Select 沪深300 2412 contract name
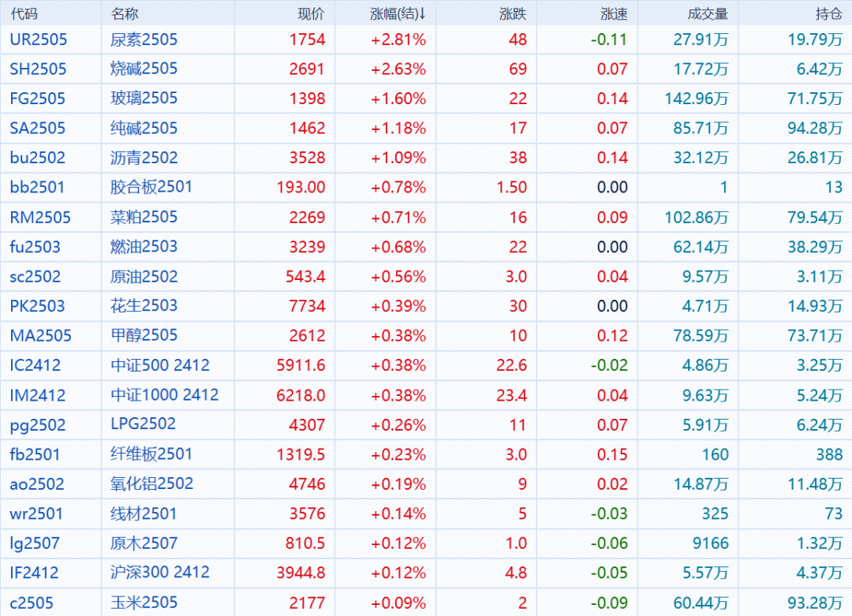 tap(159, 573)
